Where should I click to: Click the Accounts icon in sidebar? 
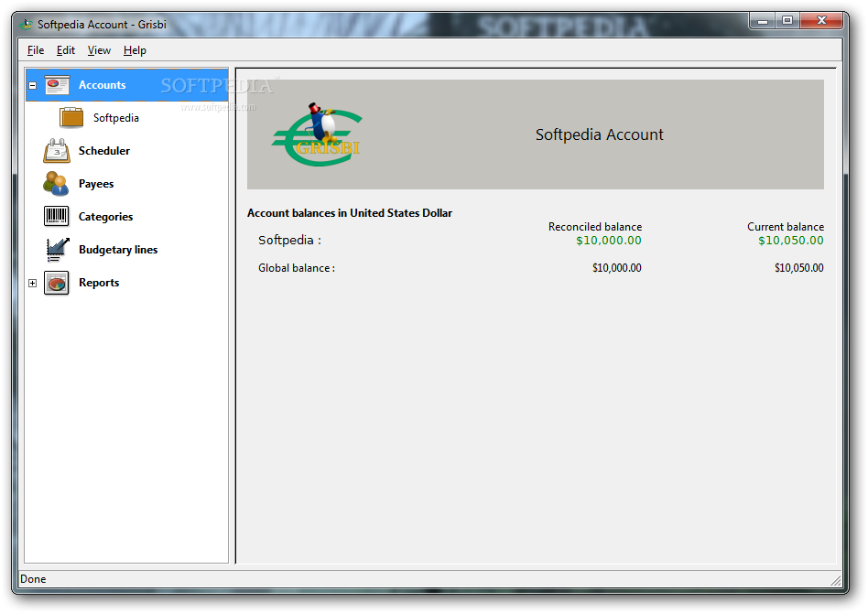pyautogui.click(x=57, y=85)
